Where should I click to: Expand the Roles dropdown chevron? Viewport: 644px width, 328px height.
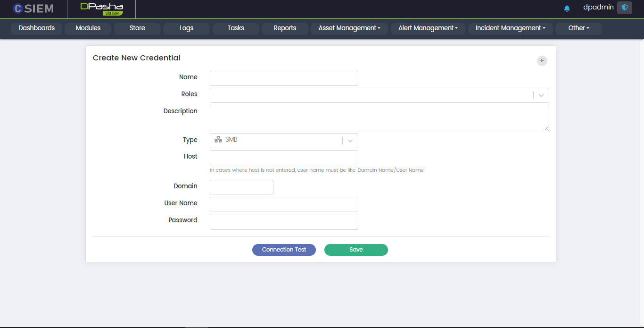[x=541, y=95]
